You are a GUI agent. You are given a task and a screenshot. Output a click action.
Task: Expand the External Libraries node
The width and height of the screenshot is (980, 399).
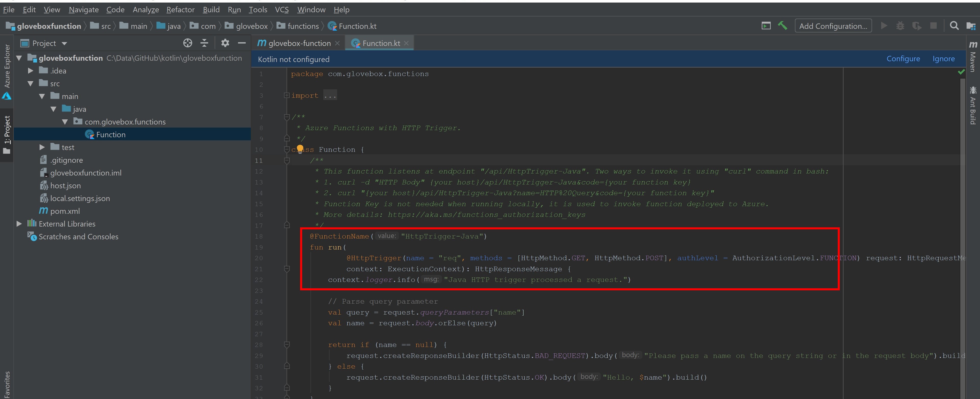pyautogui.click(x=19, y=224)
